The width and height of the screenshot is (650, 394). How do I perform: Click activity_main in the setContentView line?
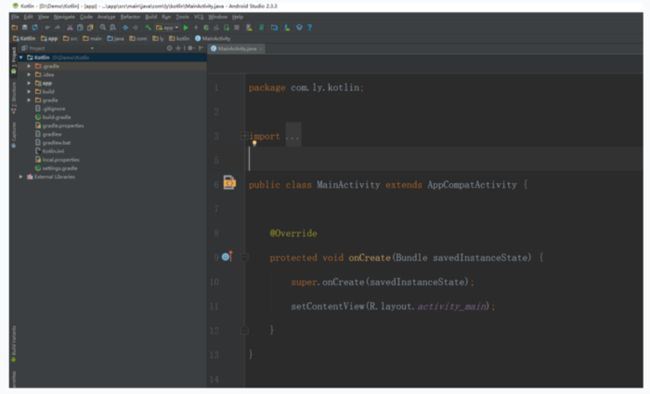tap(451, 306)
